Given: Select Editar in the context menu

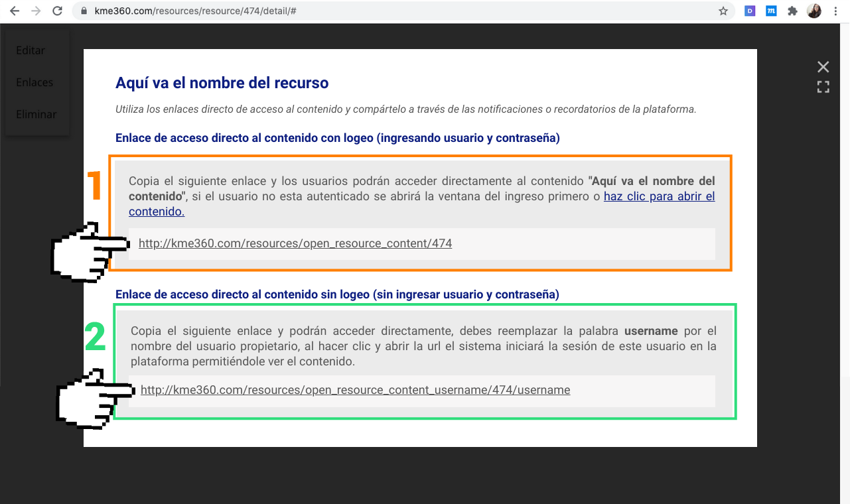Looking at the screenshot, I should pos(31,50).
